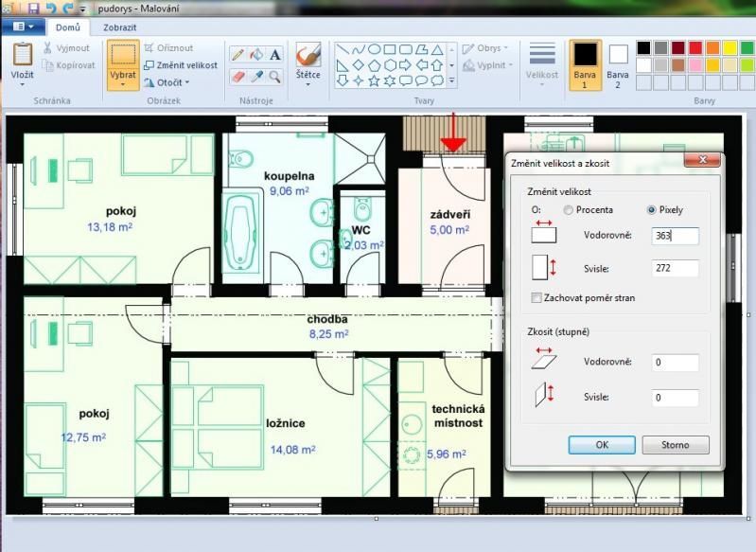Select the Eraser tool
This screenshot has width=756, height=552.
[x=238, y=76]
